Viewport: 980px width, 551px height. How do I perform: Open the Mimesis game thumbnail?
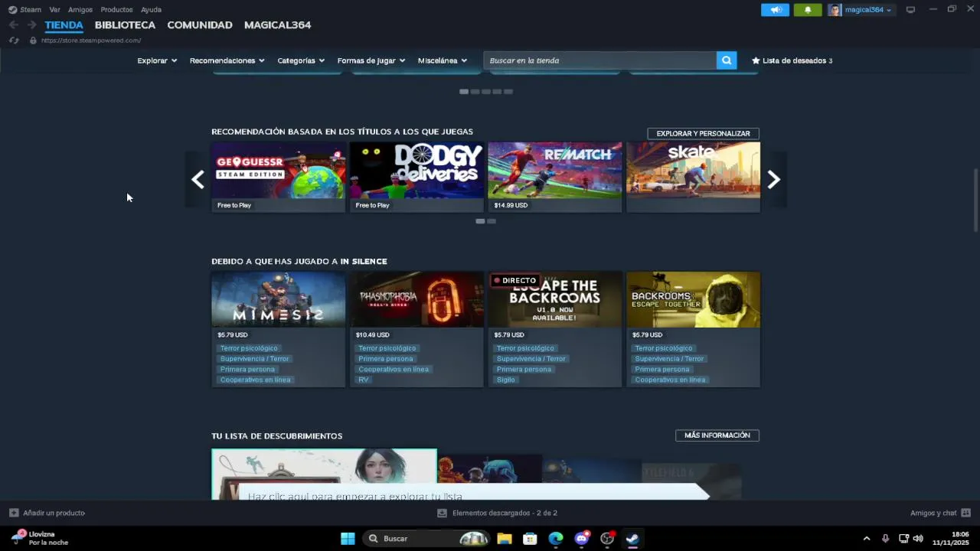coord(279,300)
